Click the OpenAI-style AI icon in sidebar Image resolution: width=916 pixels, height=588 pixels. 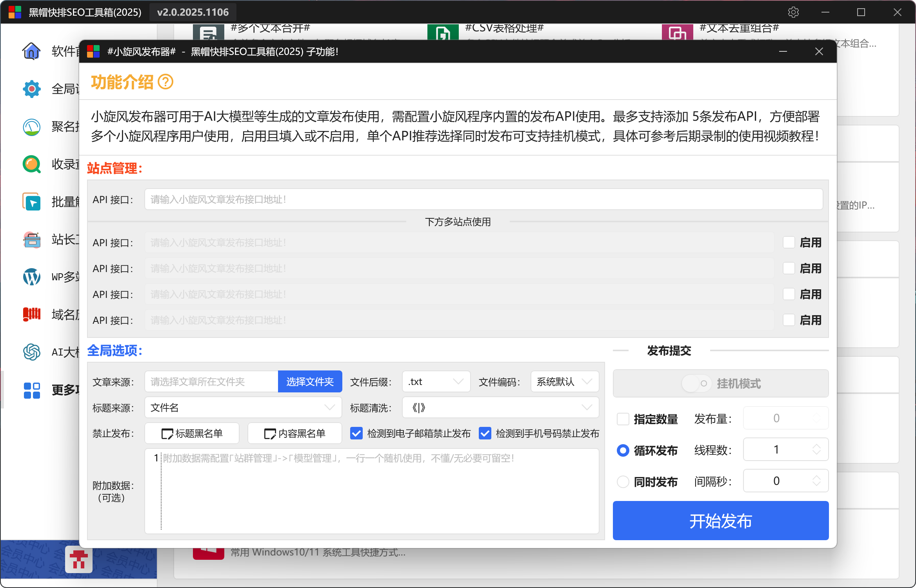click(x=31, y=352)
